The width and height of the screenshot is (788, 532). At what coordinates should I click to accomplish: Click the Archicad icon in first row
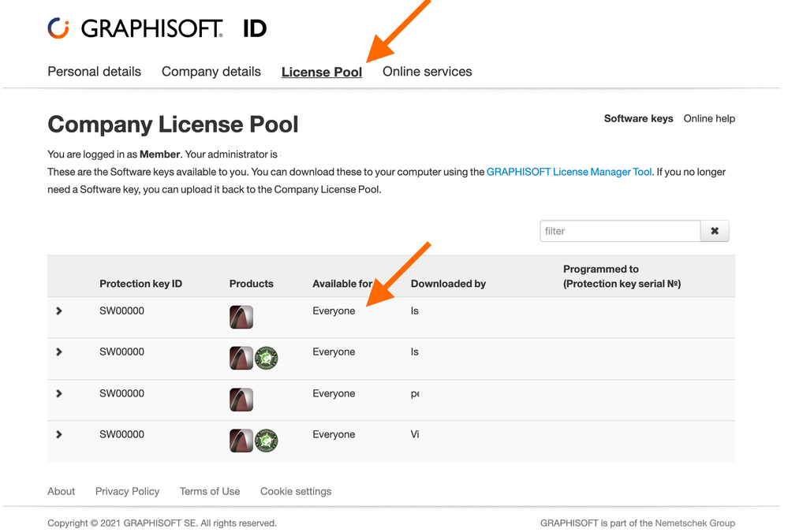click(x=241, y=317)
